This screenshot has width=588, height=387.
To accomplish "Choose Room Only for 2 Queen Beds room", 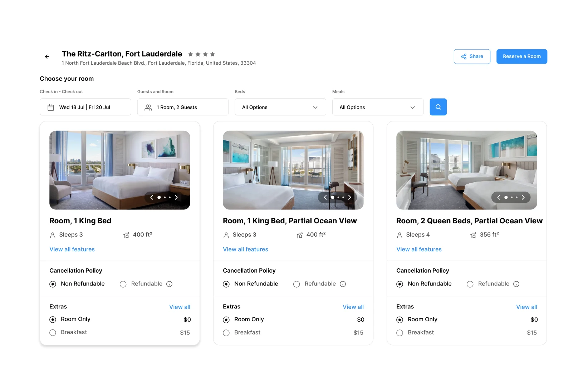I will point(400,319).
